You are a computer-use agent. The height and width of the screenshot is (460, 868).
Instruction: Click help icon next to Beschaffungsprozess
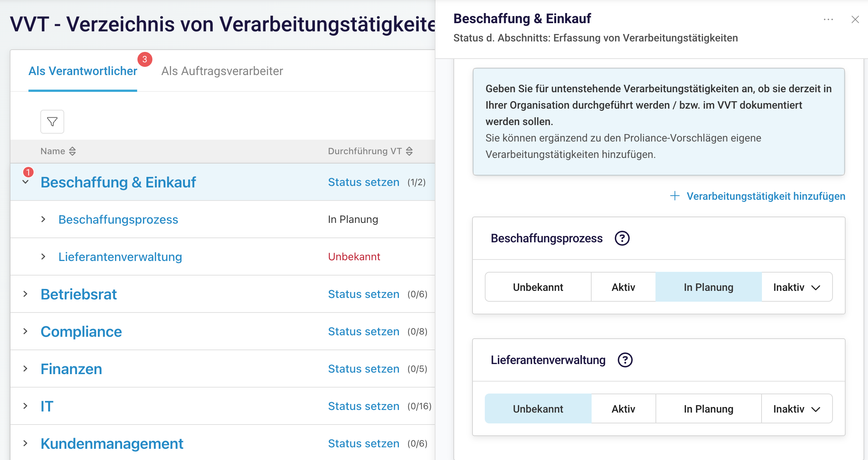coord(622,238)
